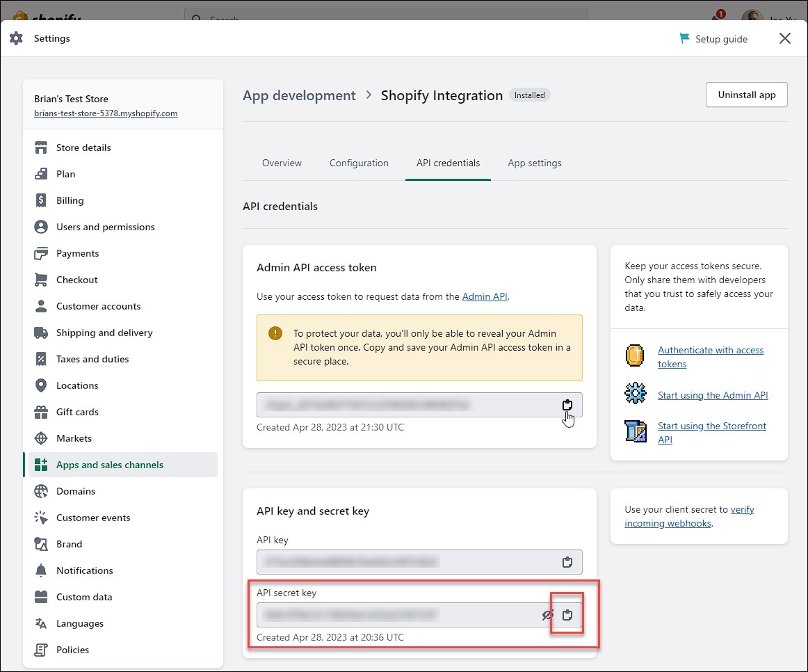Click the Settings gear icon

click(17, 38)
